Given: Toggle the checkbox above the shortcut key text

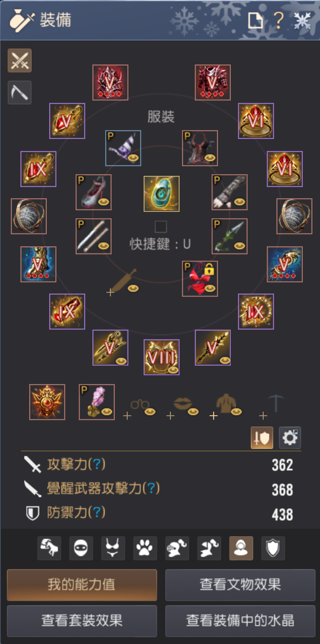Looking at the screenshot, I should click(161, 227).
